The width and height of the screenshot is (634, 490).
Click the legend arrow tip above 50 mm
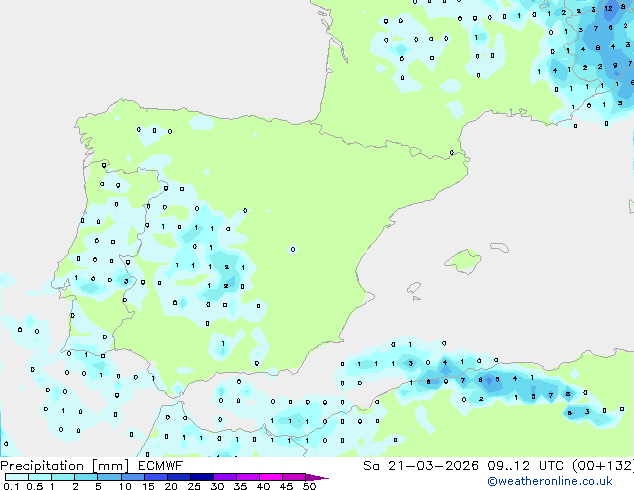(x=317, y=477)
